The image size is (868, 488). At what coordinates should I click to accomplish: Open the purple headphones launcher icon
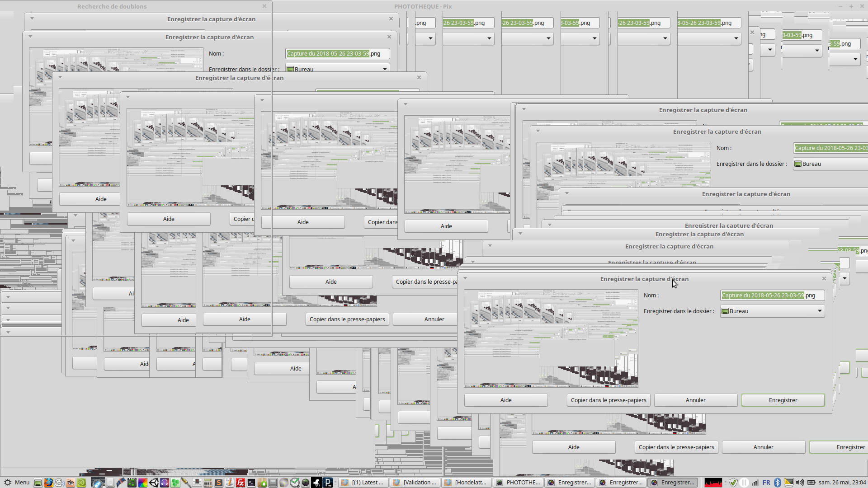165,483
